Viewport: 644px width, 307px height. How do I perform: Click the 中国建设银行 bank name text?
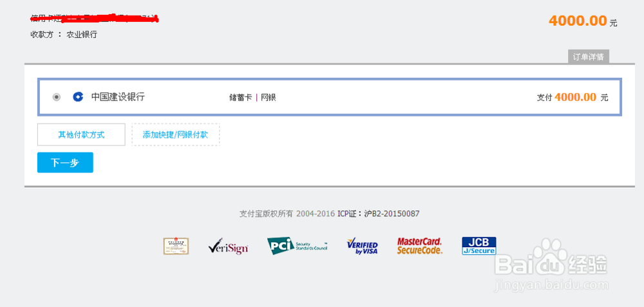118,97
